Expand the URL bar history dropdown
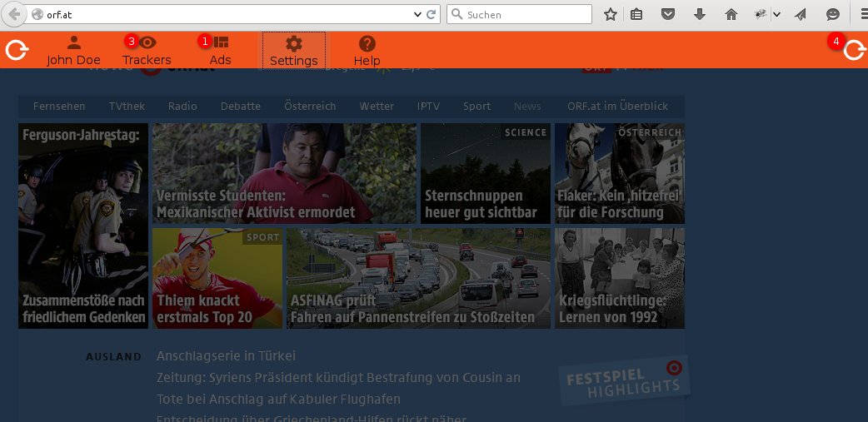The height and width of the screenshot is (422, 868). point(418,14)
